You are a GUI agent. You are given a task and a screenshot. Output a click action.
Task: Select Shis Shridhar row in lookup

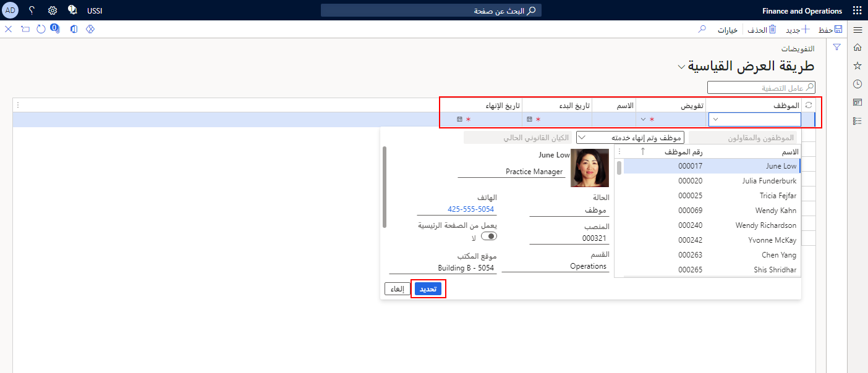[712, 269]
